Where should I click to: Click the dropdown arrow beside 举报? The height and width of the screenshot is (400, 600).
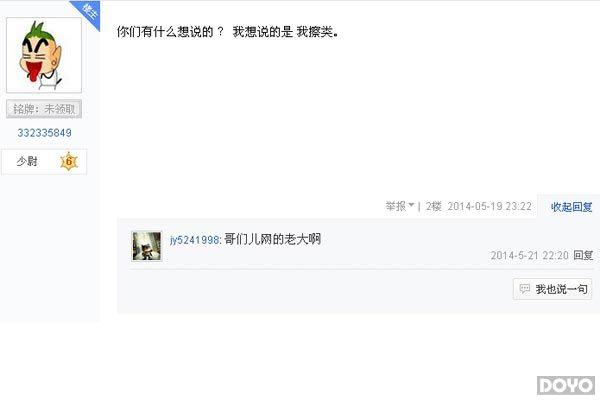411,205
